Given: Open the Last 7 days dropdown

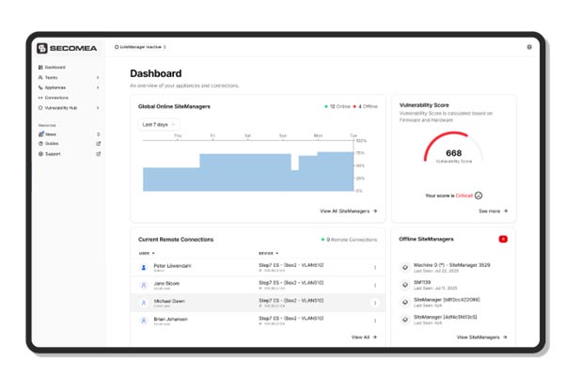Looking at the screenshot, I should point(159,124).
